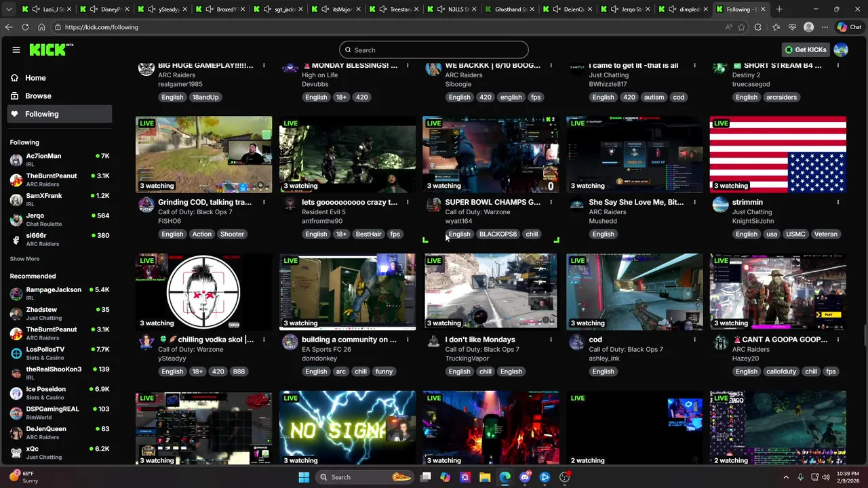The height and width of the screenshot is (488, 868).
Task: Open Call of Duty: Warzone category under wyatt164
Action: pos(477,212)
